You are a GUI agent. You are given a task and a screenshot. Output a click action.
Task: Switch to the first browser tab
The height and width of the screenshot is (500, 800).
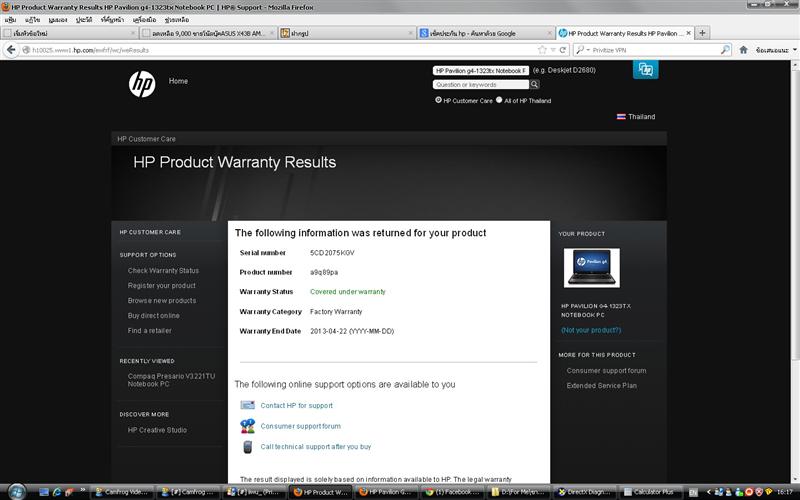tap(69, 33)
